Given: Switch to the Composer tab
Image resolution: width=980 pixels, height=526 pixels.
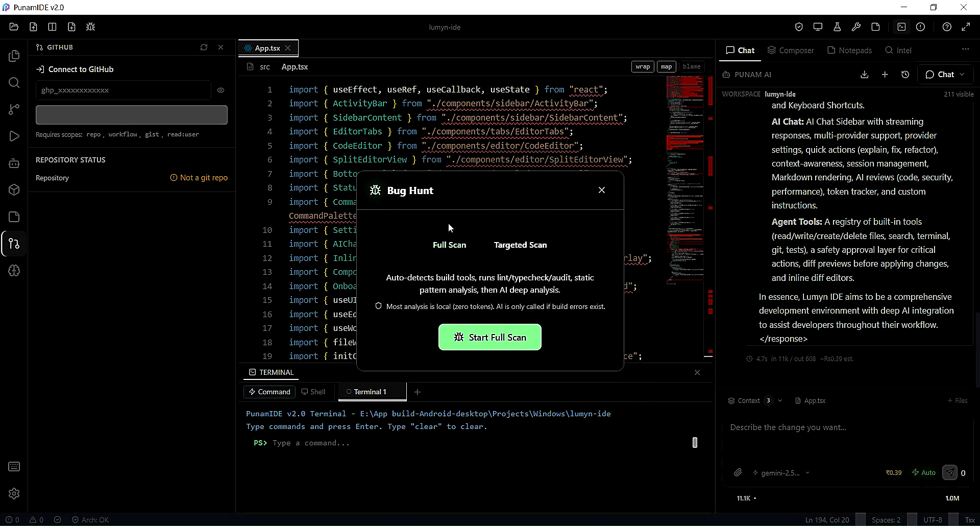Looking at the screenshot, I should (791, 50).
